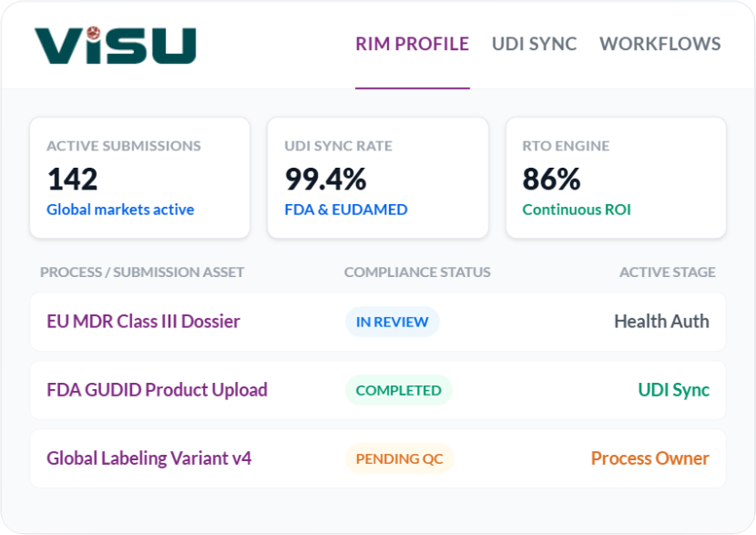Switch to the UDI SYNC tab
The width and height of the screenshot is (756, 535).
pos(535,44)
